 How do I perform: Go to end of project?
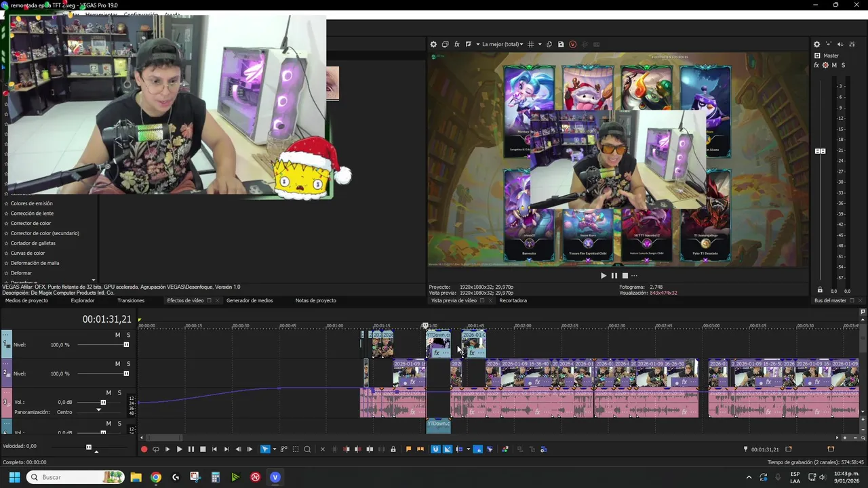[x=226, y=449]
